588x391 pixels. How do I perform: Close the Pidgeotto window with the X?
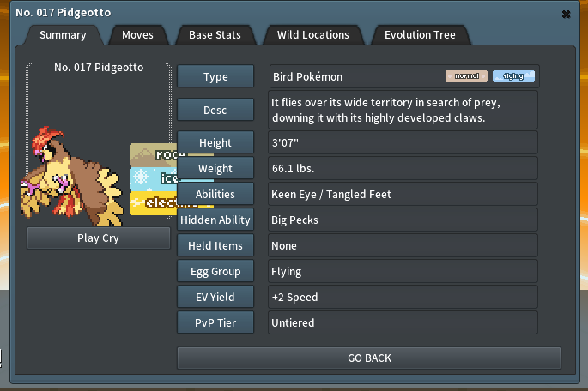[x=566, y=15]
